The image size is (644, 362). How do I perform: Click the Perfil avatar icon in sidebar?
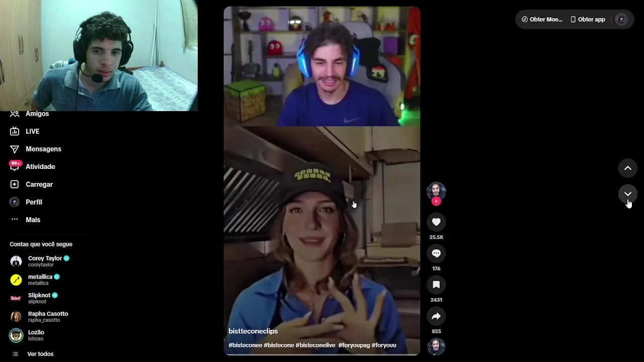tap(15, 202)
